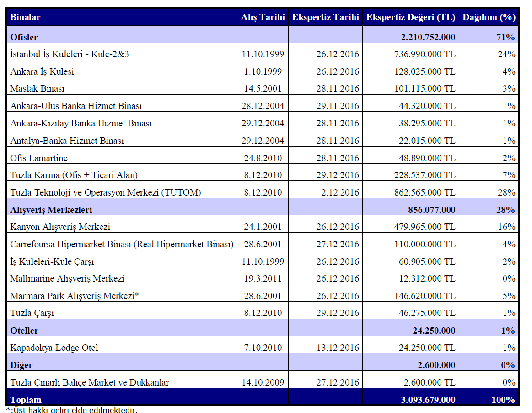532x413 pixels.
Task: Click the value 862.565.000 TL
Action: pyautogui.click(x=425, y=192)
